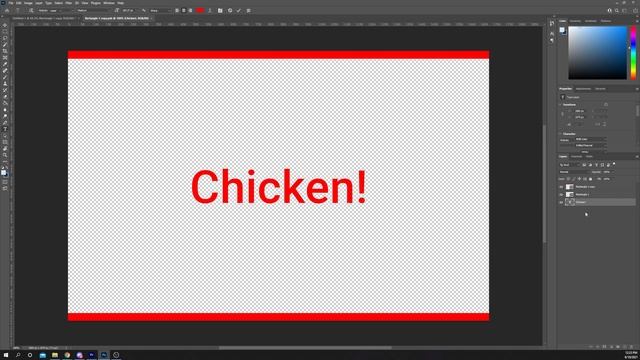Select the Crop tool
This screenshot has width=640, height=360.
click(5, 51)
